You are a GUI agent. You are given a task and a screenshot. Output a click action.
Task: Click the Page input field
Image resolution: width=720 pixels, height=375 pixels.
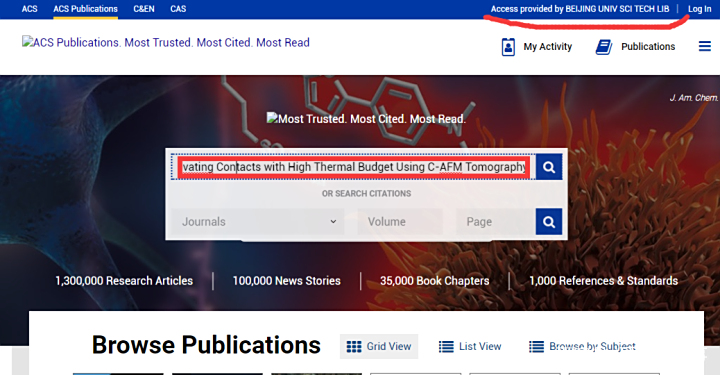[496, 222]
